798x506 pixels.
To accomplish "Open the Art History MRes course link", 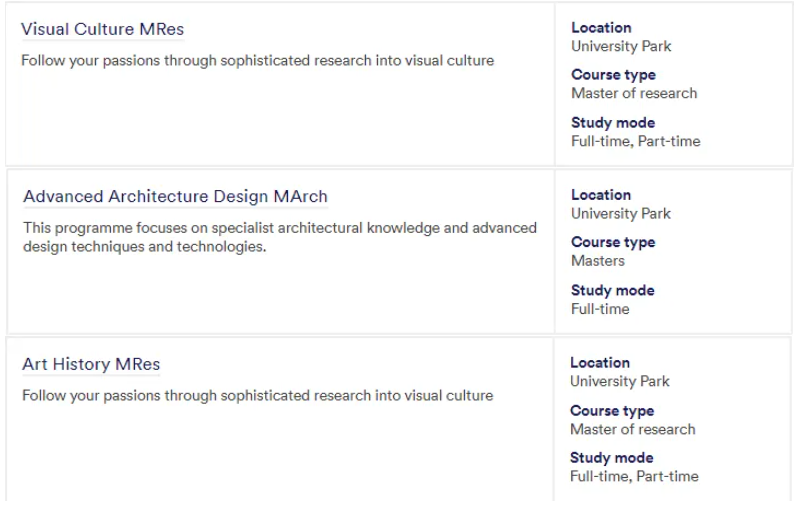I will [91, 364].
